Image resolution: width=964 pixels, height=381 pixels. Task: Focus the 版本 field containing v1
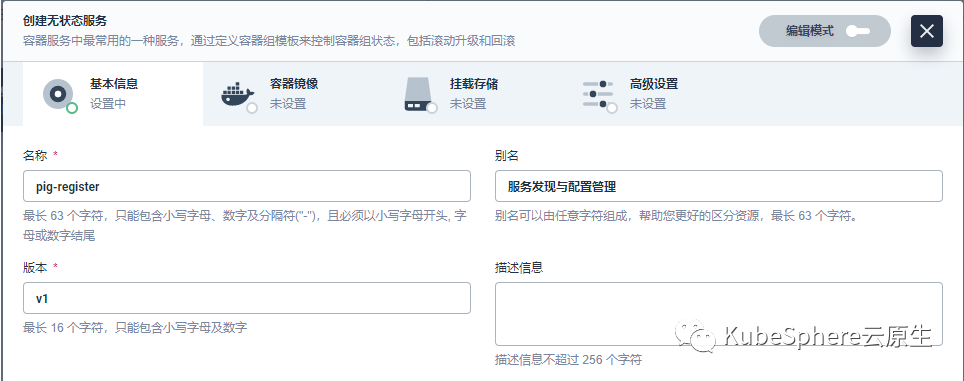point(247,298)
